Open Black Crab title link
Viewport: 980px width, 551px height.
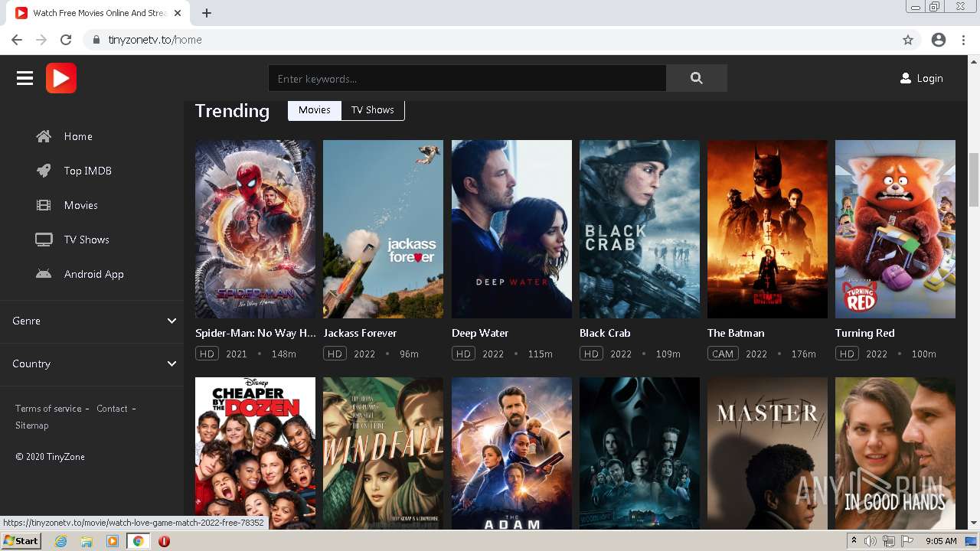[x=605, y=333]
